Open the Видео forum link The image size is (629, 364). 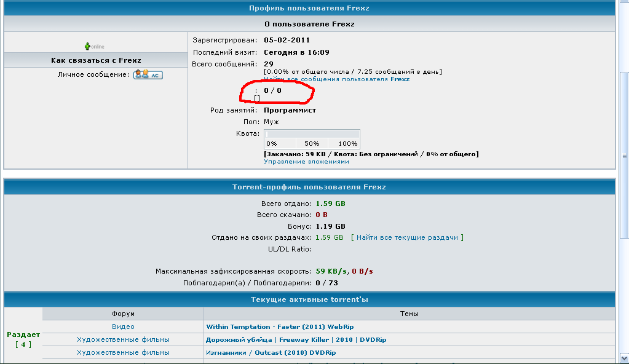click(x=123, y=326)
